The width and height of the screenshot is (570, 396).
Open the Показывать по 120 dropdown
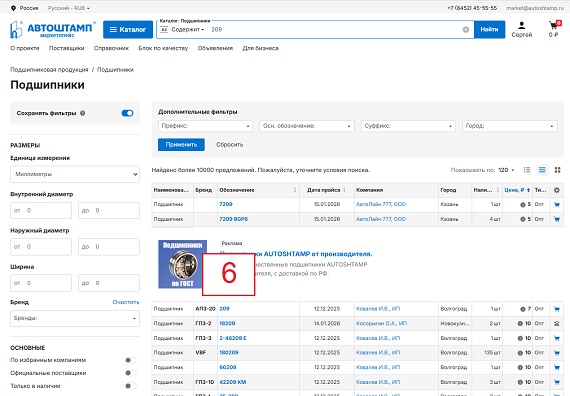point(506,170)
